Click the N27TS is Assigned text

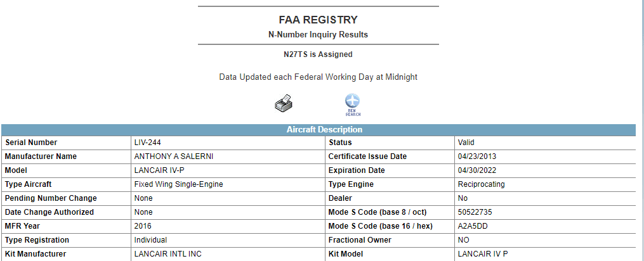319,54
